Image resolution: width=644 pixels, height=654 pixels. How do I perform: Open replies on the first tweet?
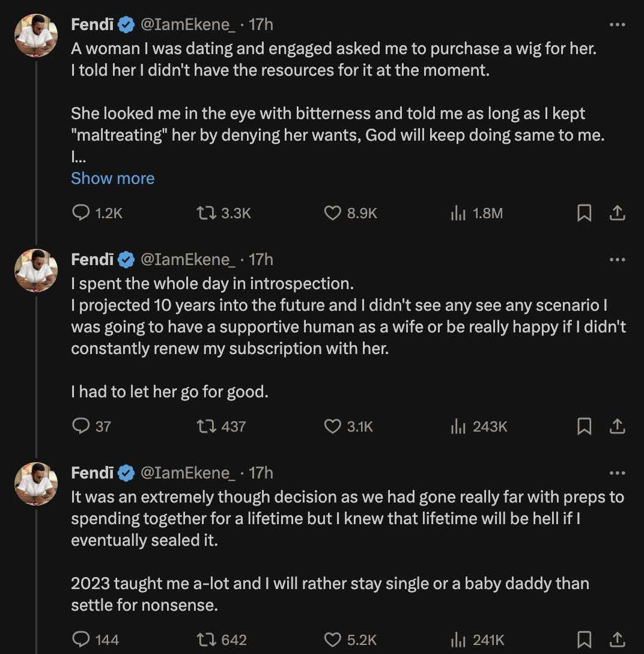click(x=81, y=213)
